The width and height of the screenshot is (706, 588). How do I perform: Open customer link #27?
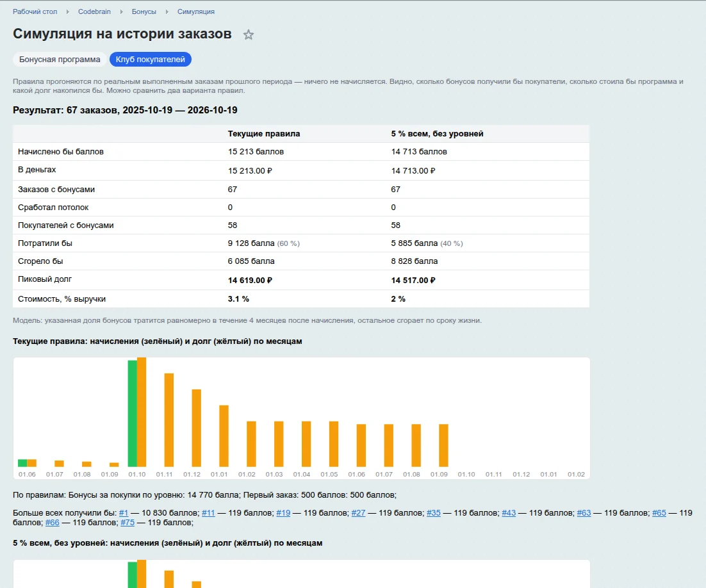pos(358,513)
